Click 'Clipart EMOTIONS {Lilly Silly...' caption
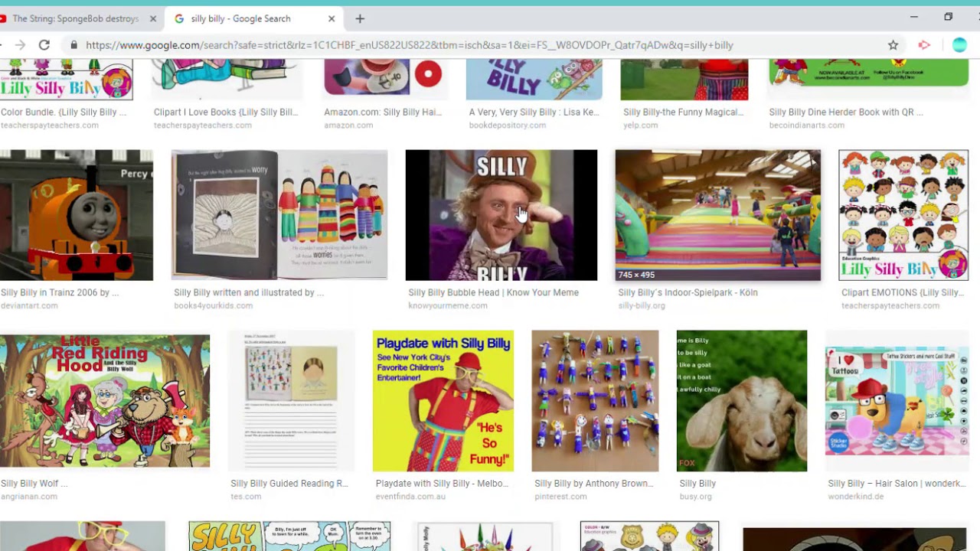Viewport: 980px width, 551px height. click(x=903, y=292)
